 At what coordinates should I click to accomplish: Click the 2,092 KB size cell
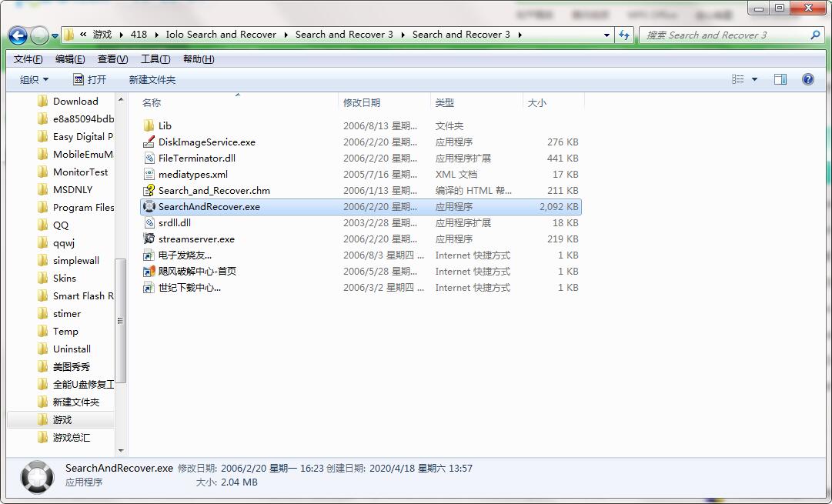pyautogui.click(x=559, y=206)
